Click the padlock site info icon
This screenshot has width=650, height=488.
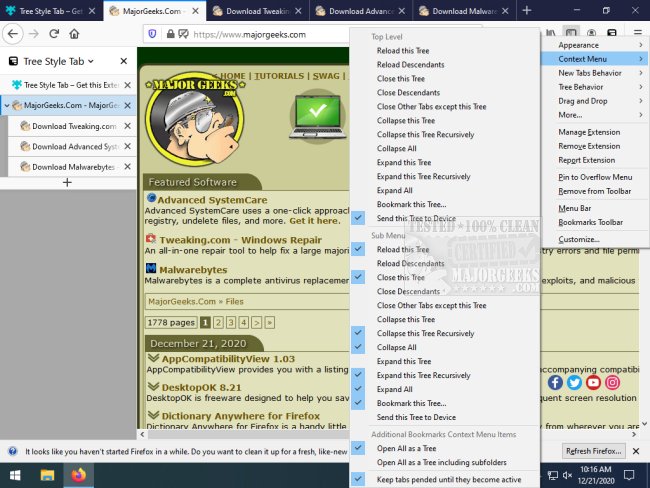click(170, 34)
